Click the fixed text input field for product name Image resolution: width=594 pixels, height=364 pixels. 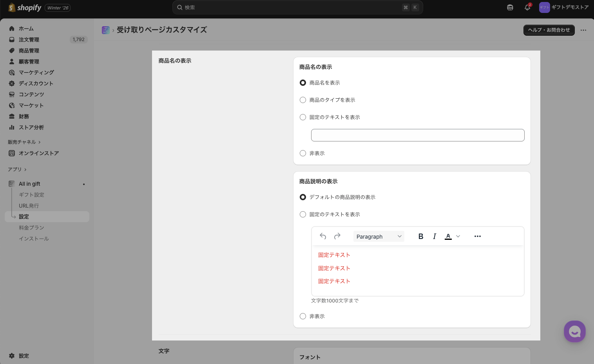click(417, 135)
